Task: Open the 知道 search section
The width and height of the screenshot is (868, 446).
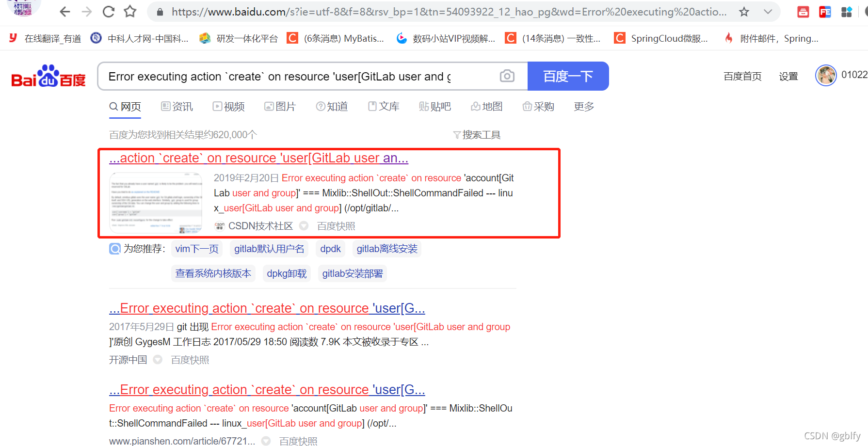Action: pyautogui.click(x=332, y=106)
